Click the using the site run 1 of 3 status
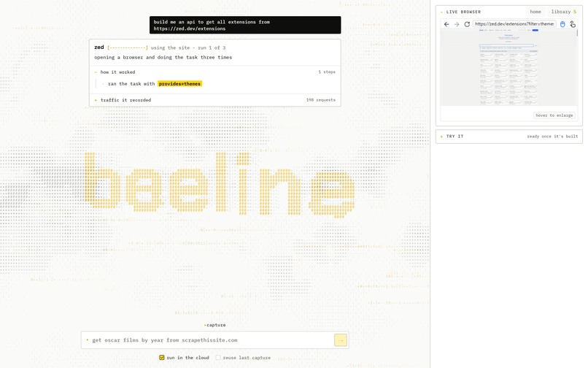 (188, 47)
